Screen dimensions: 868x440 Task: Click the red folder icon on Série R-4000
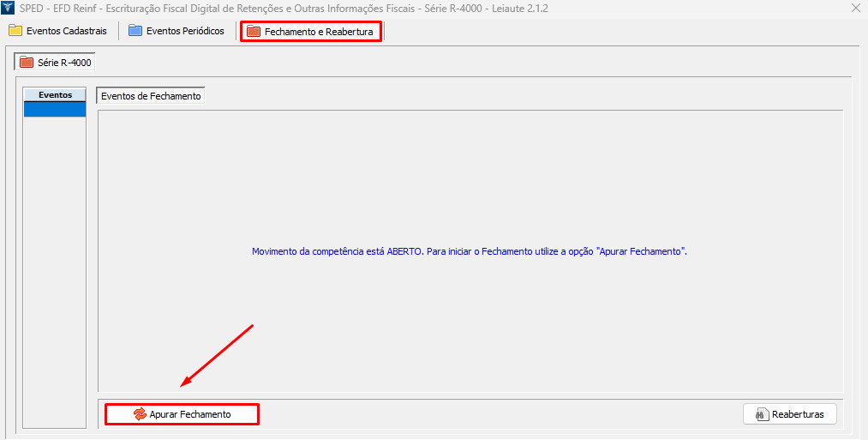click(27, 63)
